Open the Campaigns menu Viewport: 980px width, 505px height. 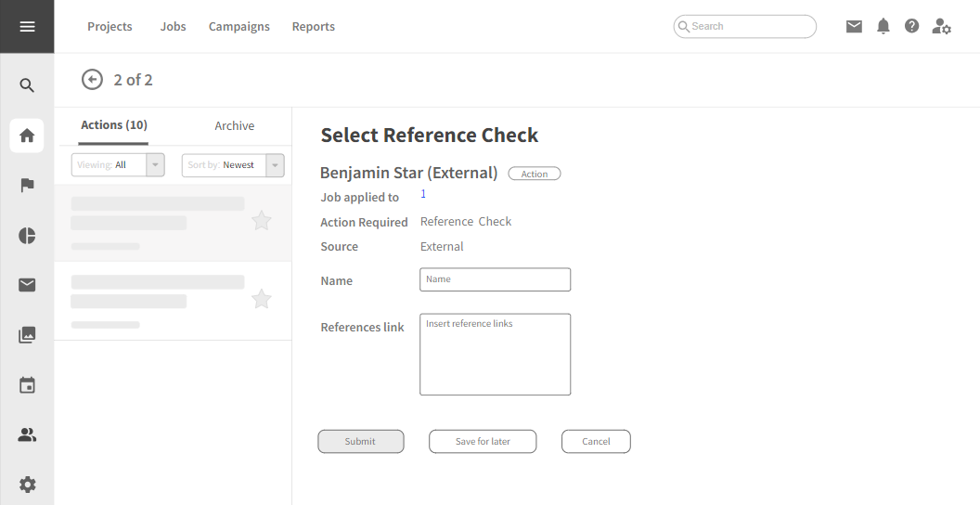(x=239, y=27)
